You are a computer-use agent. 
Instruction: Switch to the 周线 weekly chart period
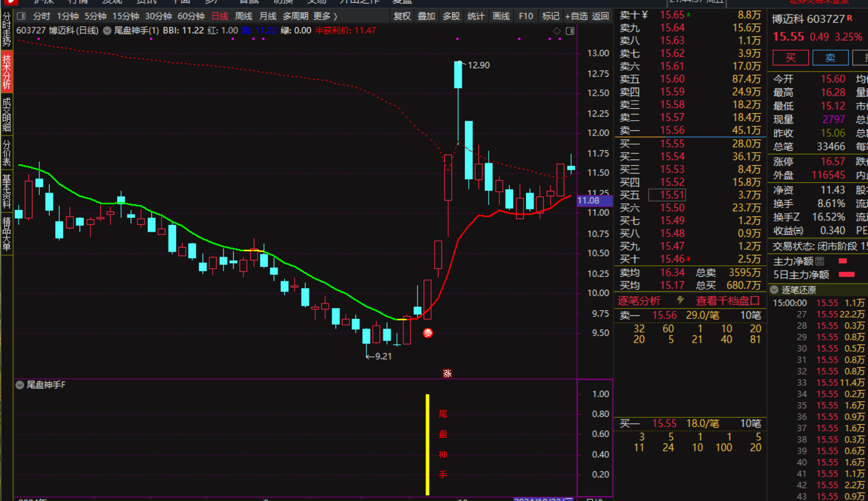pyautogui.click(x=243, y=16)
